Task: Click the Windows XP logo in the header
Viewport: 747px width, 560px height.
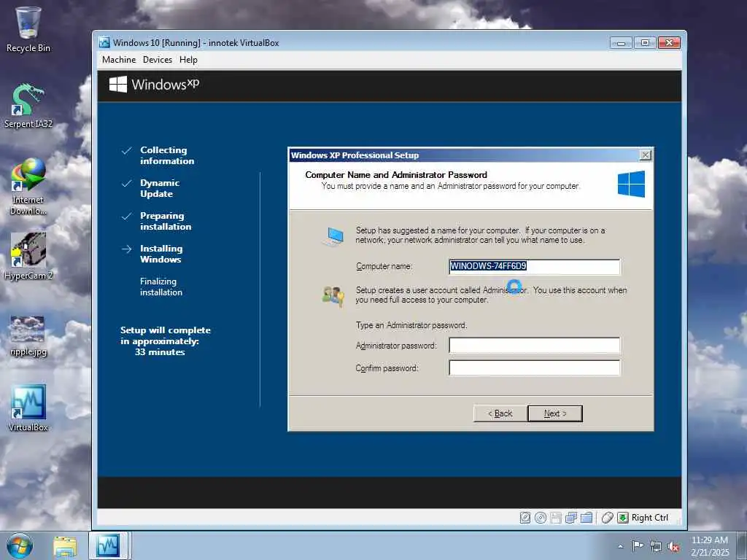Action: click(154, 85)
